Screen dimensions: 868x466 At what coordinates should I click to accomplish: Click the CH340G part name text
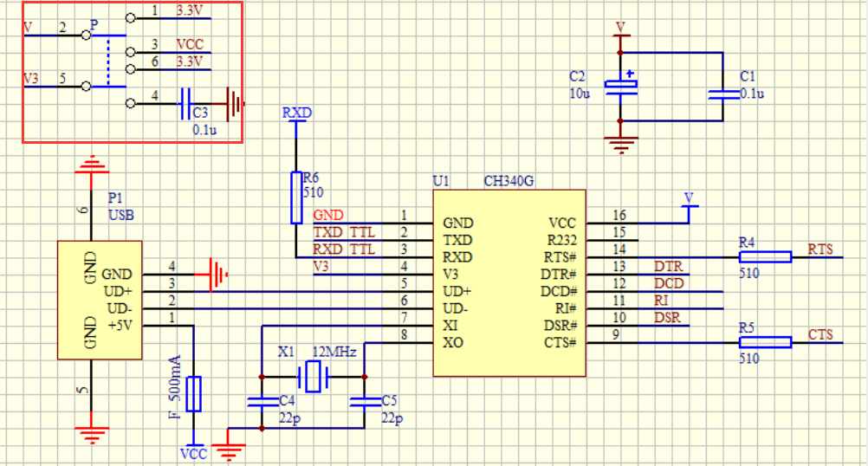[x=508, y=181]
